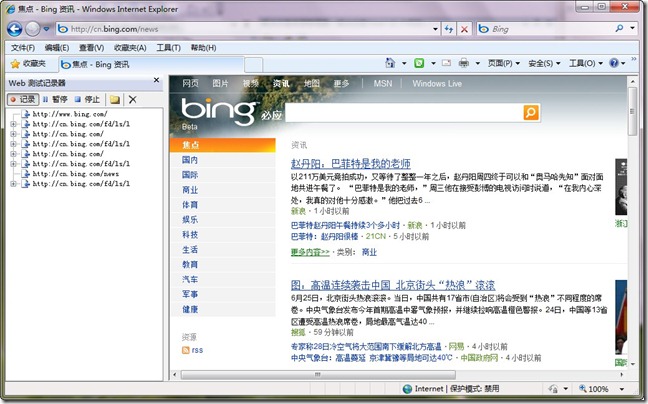Click the X delete icon in recorder toolbar
This screenshot has height=404, width=648.
click(132, 99)
